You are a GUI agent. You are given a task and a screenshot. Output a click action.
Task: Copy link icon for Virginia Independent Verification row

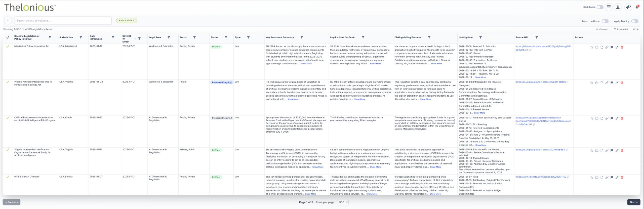pyautogui.click(x=607, y=151)
